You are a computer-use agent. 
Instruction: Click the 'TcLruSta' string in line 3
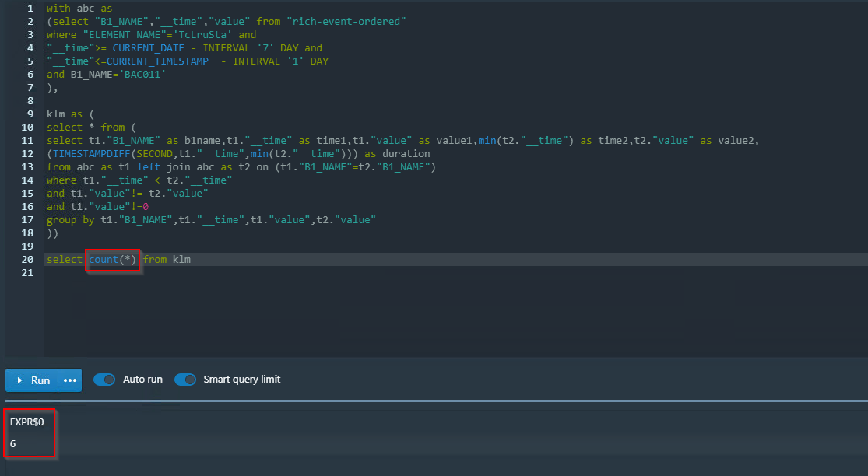202,35
